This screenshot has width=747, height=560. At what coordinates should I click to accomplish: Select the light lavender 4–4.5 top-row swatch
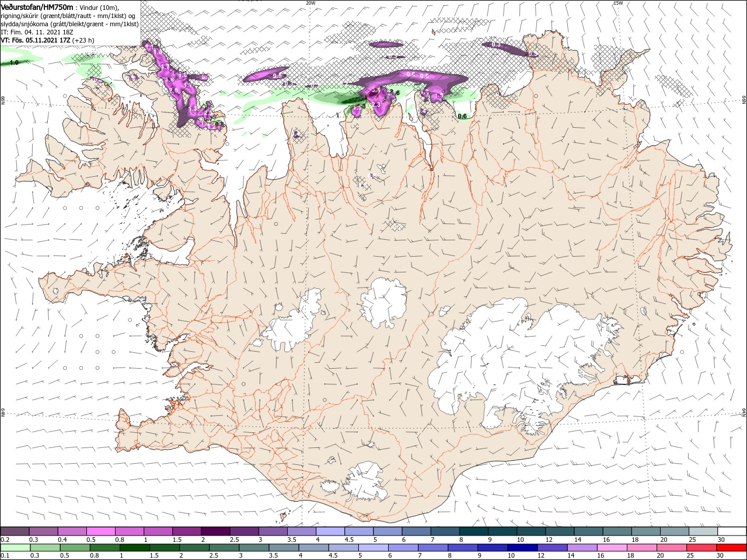(330, 531)
